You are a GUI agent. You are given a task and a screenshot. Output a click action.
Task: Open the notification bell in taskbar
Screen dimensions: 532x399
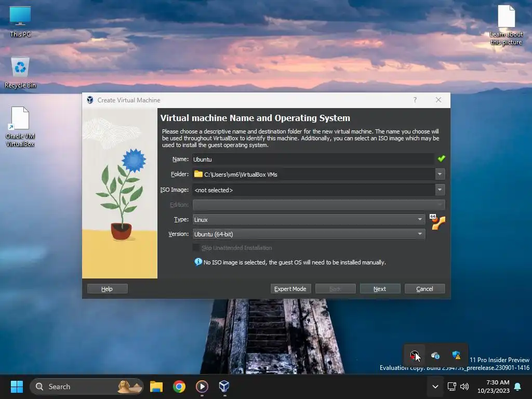coord(518,387)
